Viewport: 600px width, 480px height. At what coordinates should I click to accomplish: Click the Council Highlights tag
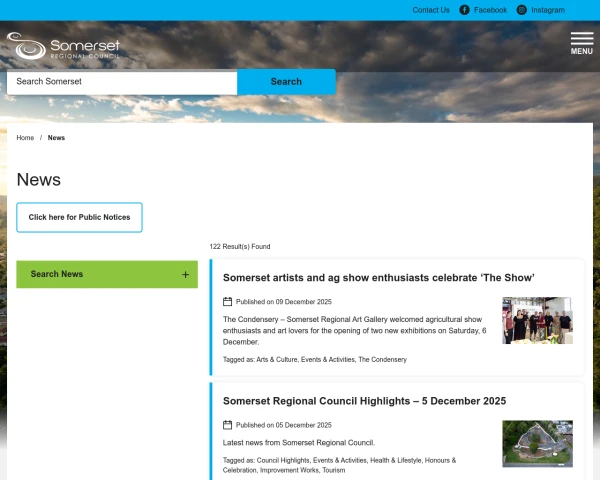[283, 460]
